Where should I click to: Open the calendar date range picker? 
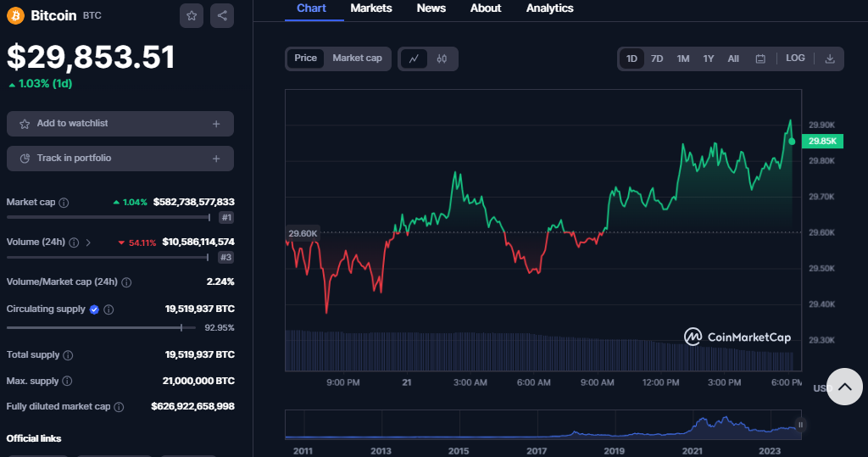[x=760, y=59]
